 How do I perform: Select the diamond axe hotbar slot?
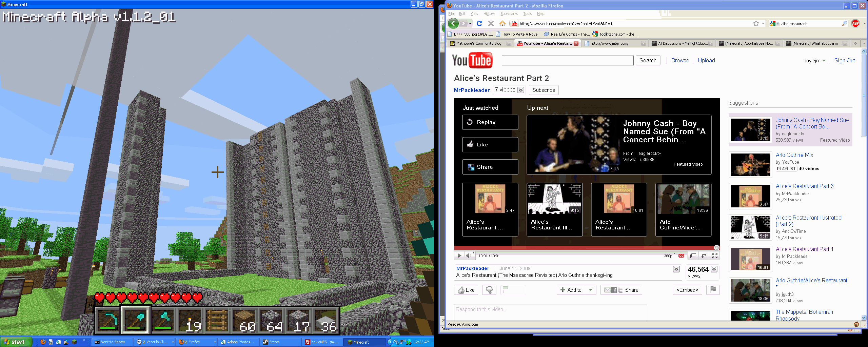tap(162, 320)
